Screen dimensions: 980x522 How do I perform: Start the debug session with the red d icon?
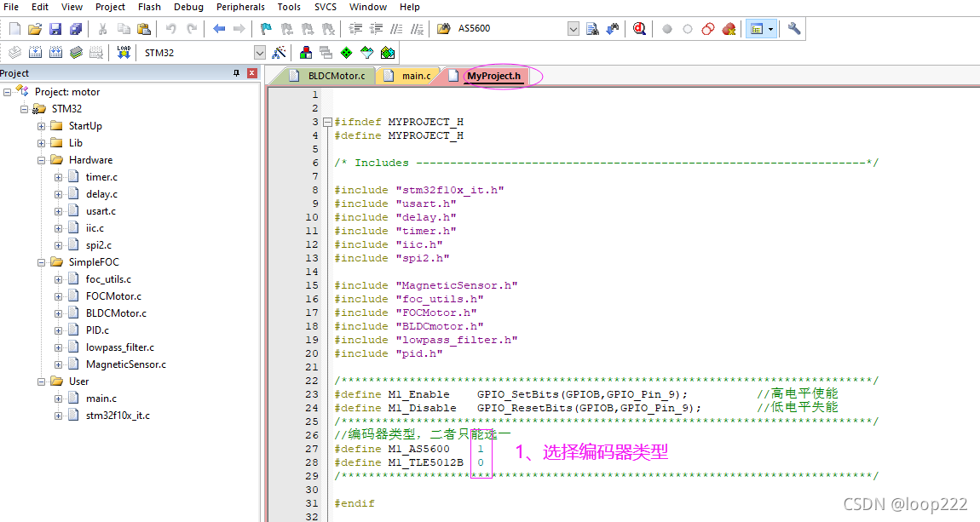tap(639, 29)
